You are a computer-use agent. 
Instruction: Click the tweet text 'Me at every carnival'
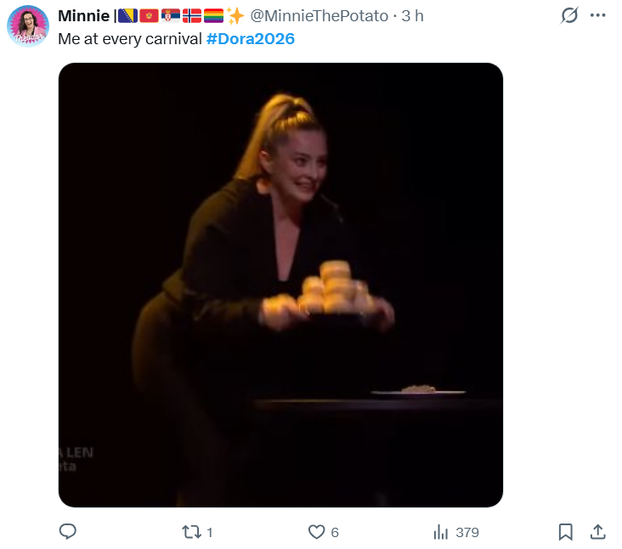pyautogui.click(x=130, y=38)
